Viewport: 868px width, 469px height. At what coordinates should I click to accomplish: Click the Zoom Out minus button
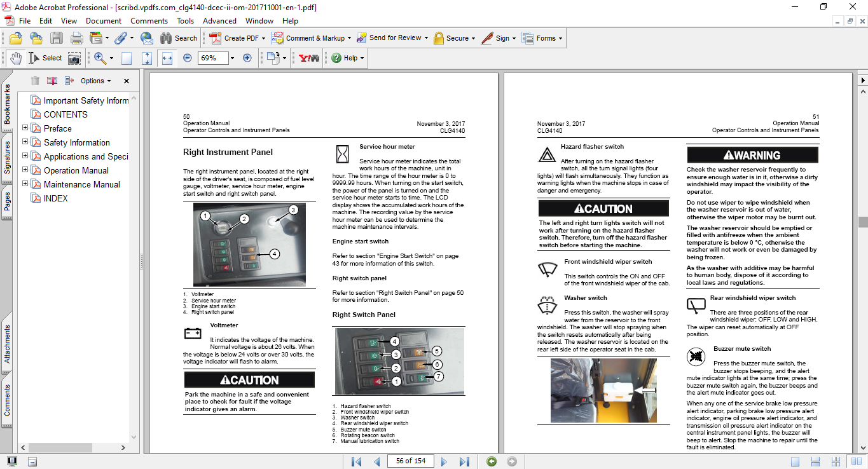pos(188,58)
